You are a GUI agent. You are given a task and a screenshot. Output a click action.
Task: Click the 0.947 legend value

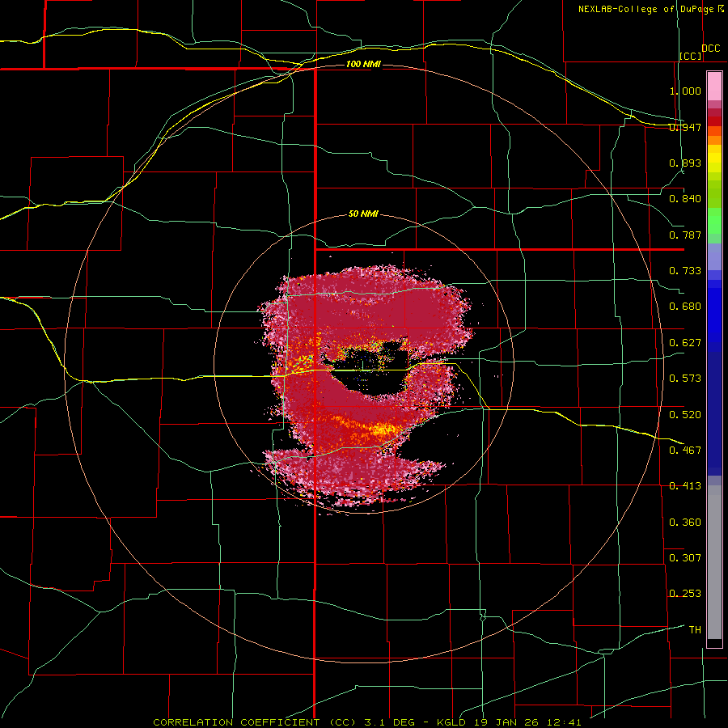(685, 127)
